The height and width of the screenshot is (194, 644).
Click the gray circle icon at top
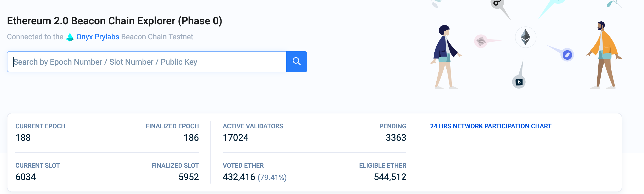(x=497, y=3)
